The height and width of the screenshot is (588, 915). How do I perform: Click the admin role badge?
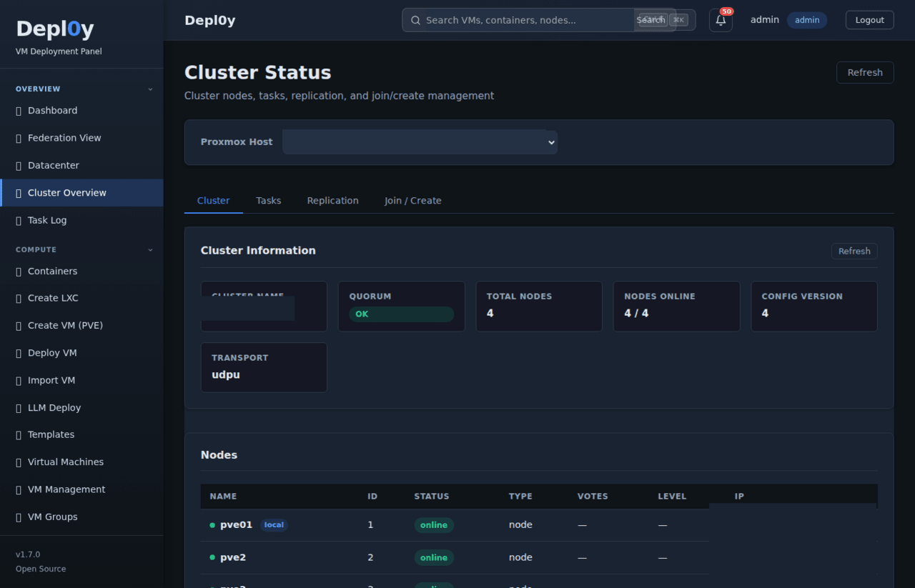pyautogui.click(x=807, y=20)
